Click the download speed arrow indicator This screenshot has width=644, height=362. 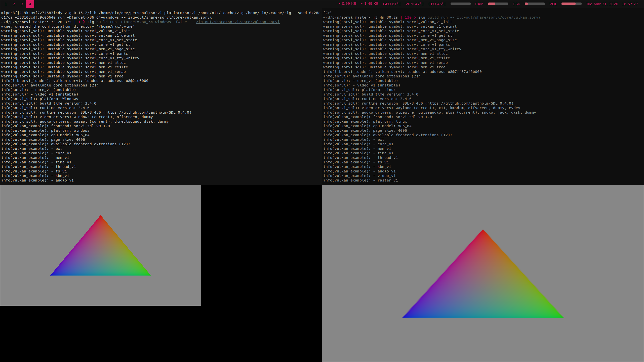(x=362, y=4)
